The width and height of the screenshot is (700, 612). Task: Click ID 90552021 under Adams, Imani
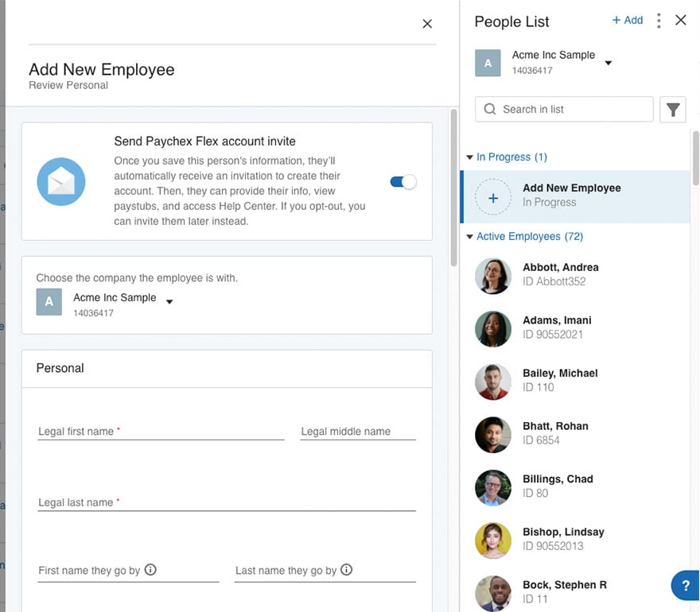tap(553, 335)
